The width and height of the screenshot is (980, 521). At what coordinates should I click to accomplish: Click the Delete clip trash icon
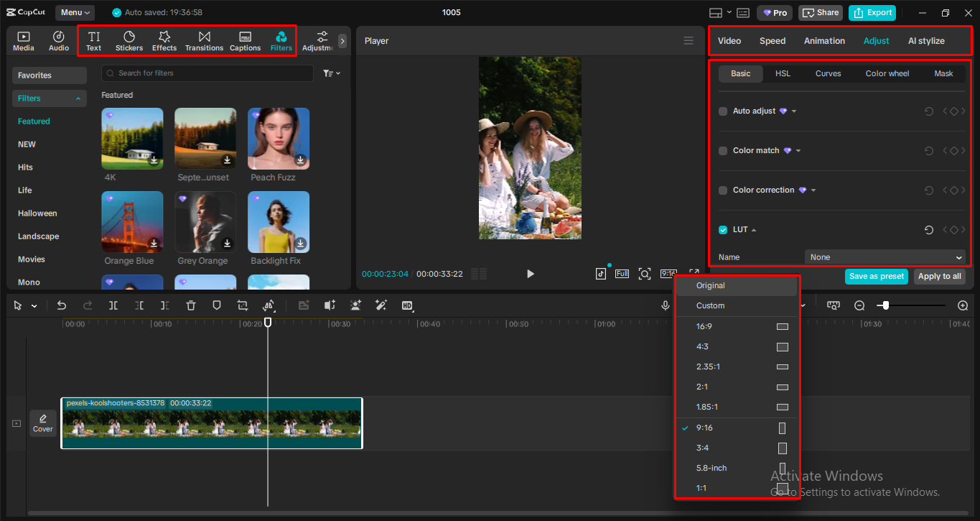coord(190,305)
